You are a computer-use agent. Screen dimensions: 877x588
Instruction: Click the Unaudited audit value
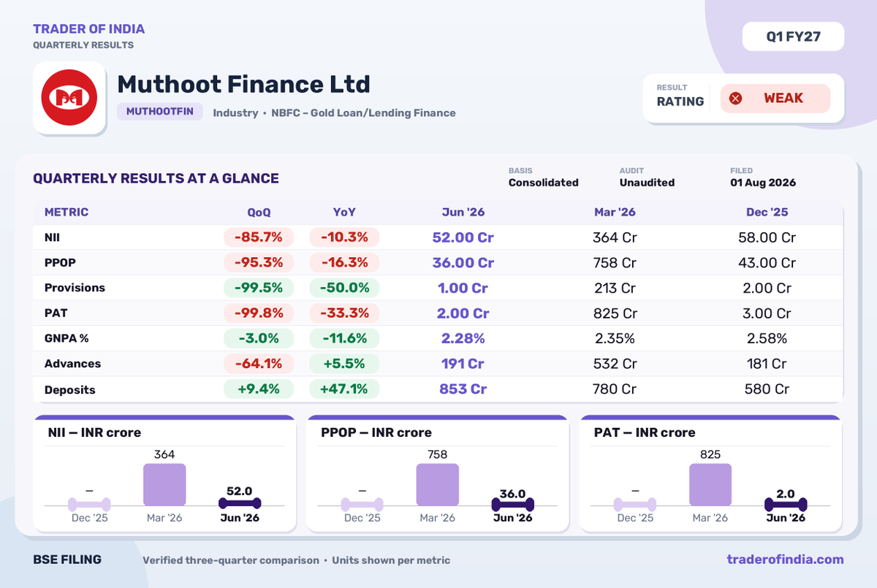647,183
